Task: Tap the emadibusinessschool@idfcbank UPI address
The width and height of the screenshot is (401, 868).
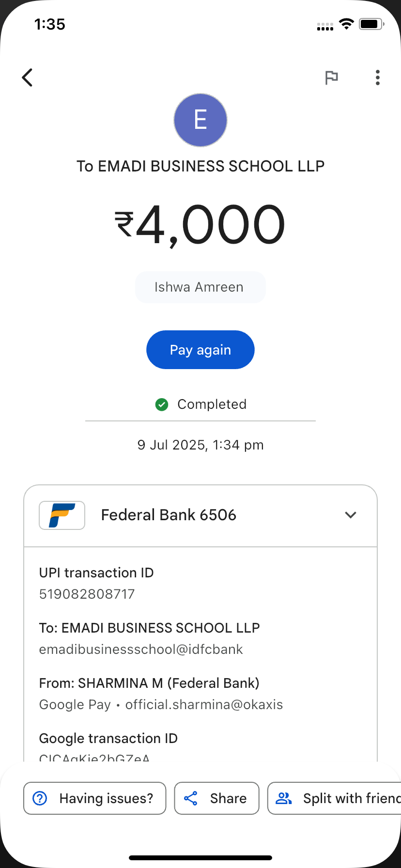Action: tap(141, 650)
